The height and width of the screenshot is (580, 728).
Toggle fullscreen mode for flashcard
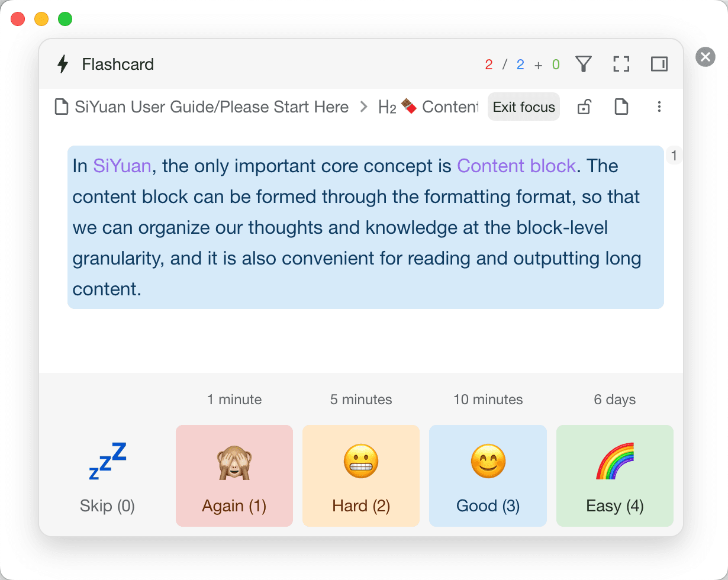[621, 64]
